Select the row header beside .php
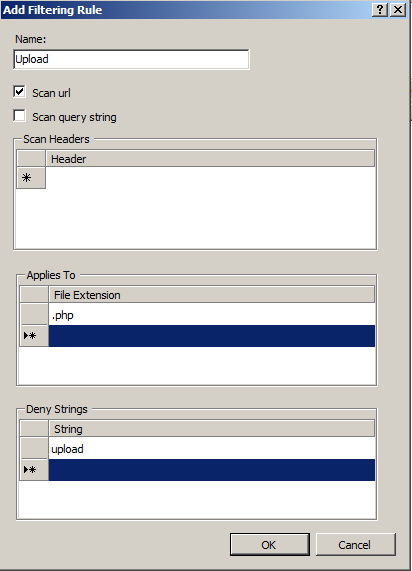 (x=34, y=314)
